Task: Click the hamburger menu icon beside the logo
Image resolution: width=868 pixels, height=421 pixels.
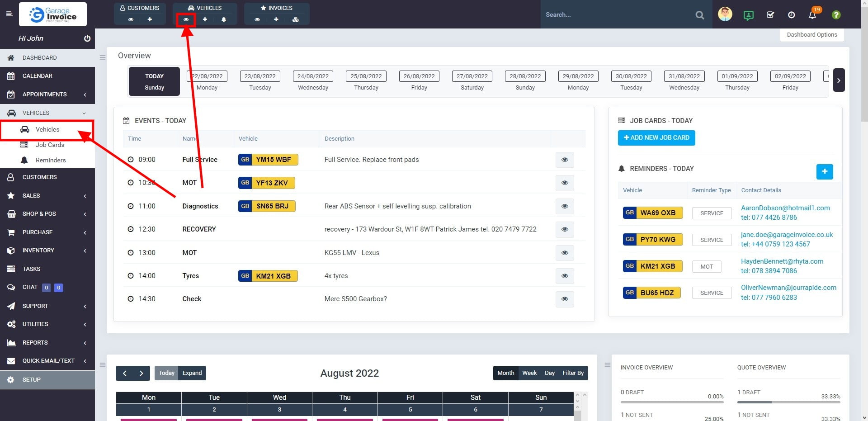Action: (x=9, y=14)
